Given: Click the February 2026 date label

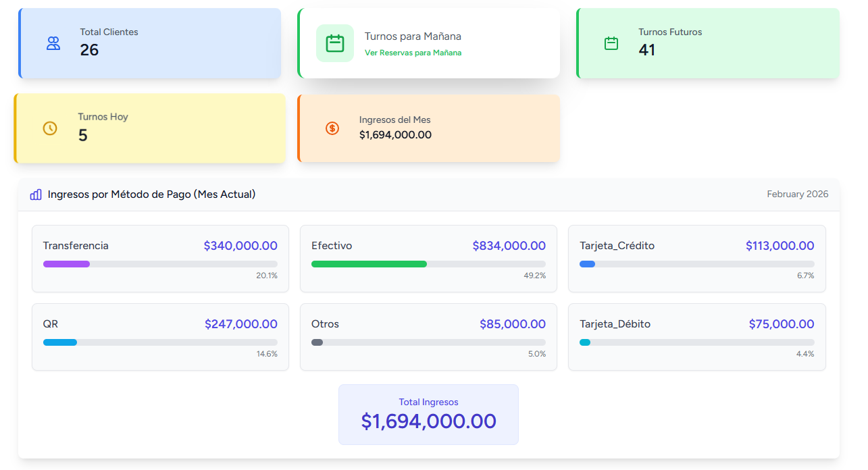Looking at the screenshot, I should click(797, 194).
